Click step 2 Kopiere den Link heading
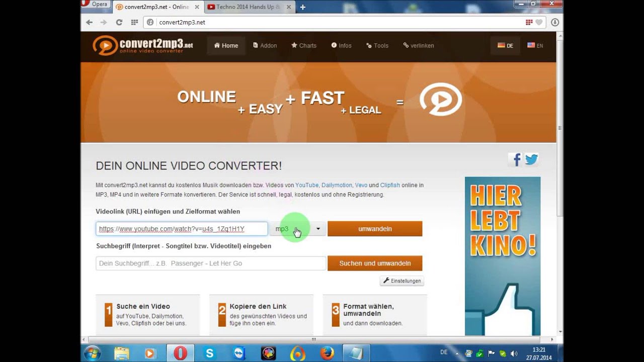 tap(258, 306)
